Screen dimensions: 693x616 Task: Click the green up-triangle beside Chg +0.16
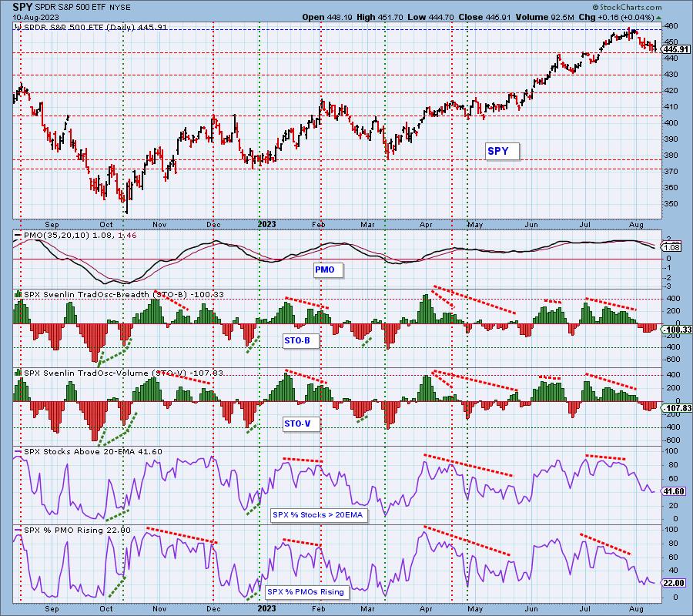pyautogui.click(x=658, y=18)
